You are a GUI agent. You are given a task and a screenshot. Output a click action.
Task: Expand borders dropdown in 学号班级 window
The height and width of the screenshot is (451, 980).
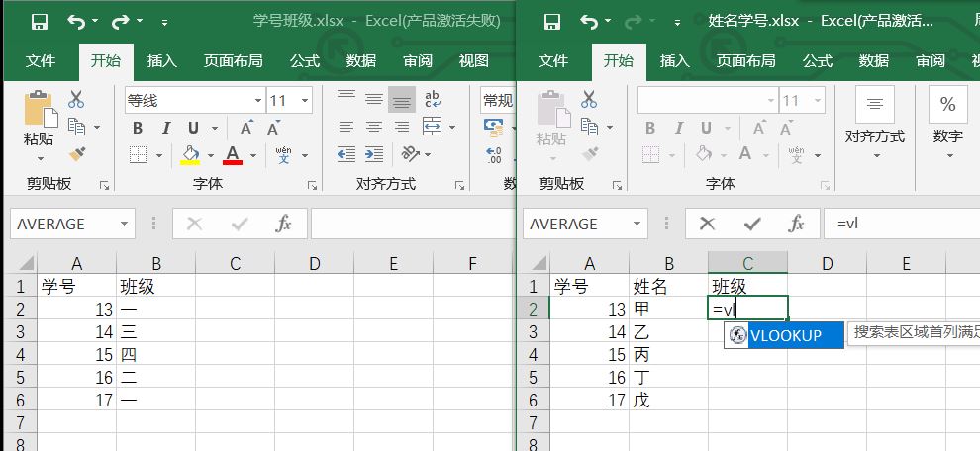[158, 155]
